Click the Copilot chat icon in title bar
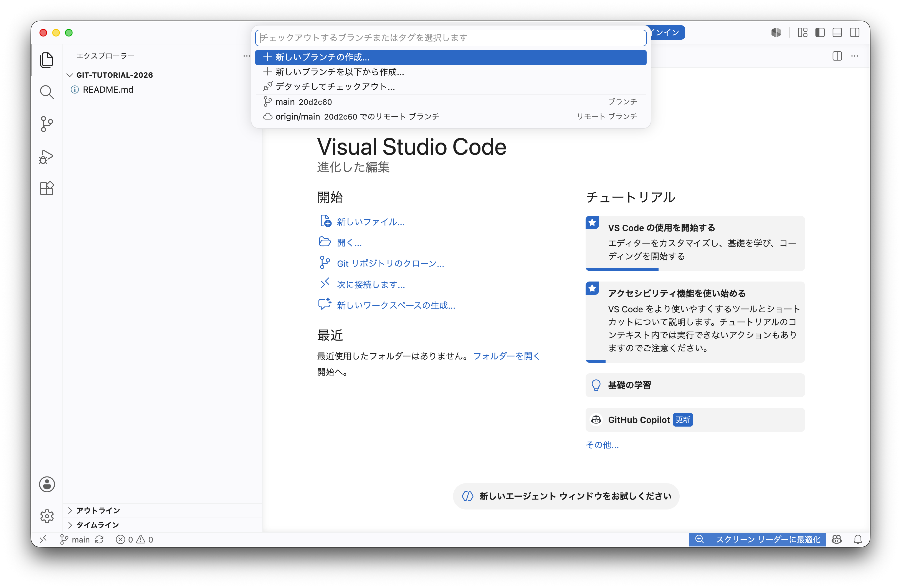Image resolution: width=901 pixels, height=588 pixels. pyautogui.click(x=776, y=32)
